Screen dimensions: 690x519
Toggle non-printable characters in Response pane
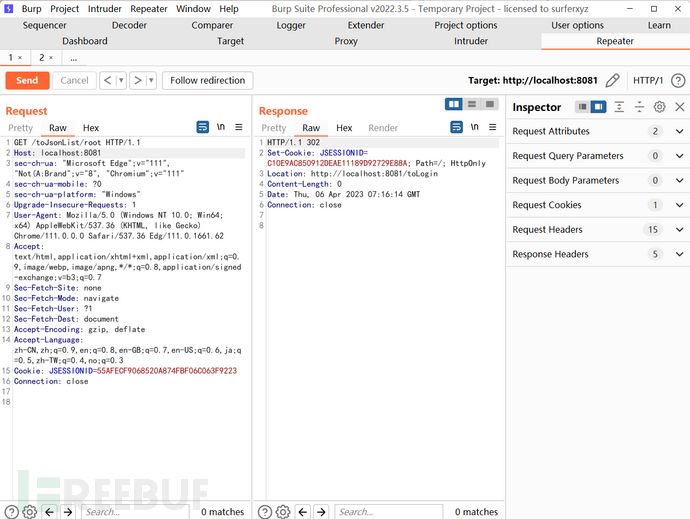tap(474, 127)
